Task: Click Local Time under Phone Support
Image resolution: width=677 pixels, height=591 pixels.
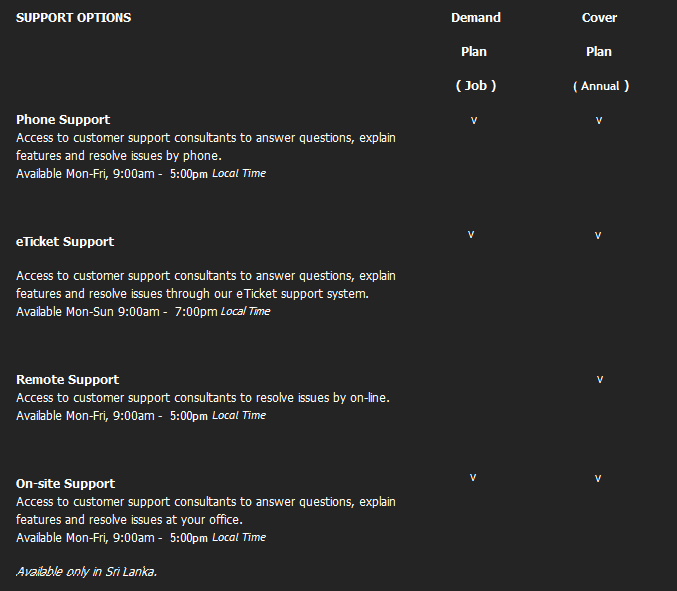Action: point(239,173)
